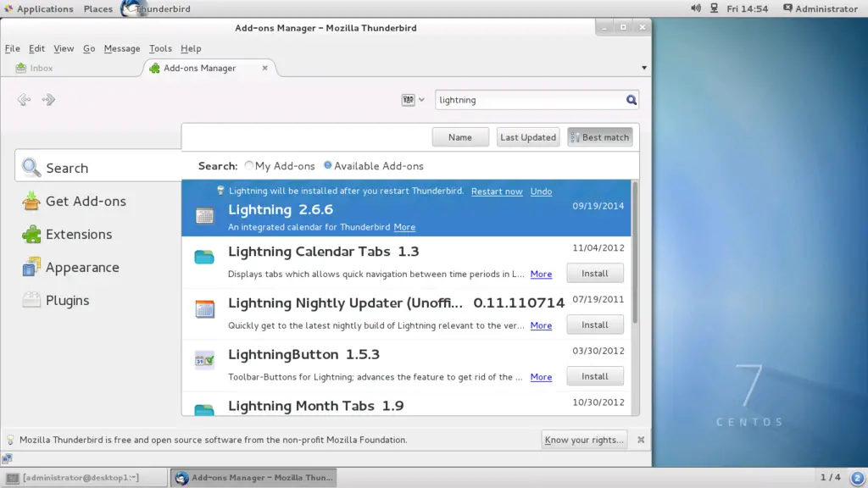This screenshot has width=868, height=488.
Task: Click the Appearance paintbrush icon
Action: click(31, 267)
